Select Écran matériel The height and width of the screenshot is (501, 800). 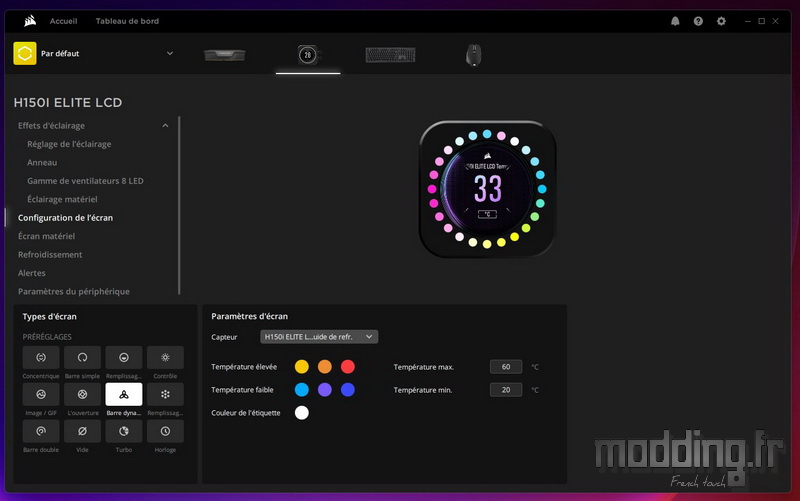point(46,236)
